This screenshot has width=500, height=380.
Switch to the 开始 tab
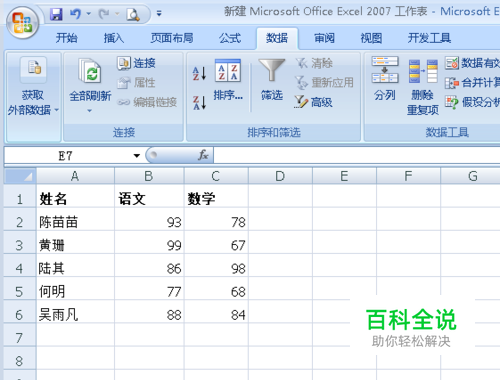(66, 38)
